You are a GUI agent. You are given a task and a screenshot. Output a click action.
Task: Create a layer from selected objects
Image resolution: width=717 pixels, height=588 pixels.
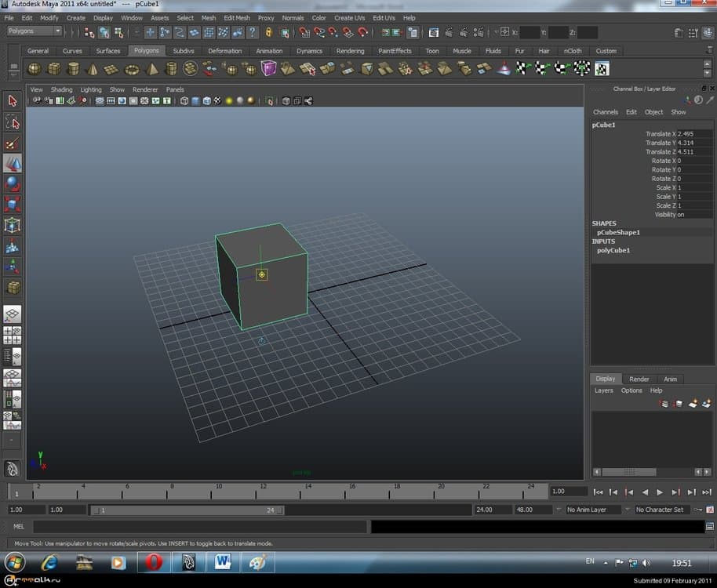coord(707,404)
